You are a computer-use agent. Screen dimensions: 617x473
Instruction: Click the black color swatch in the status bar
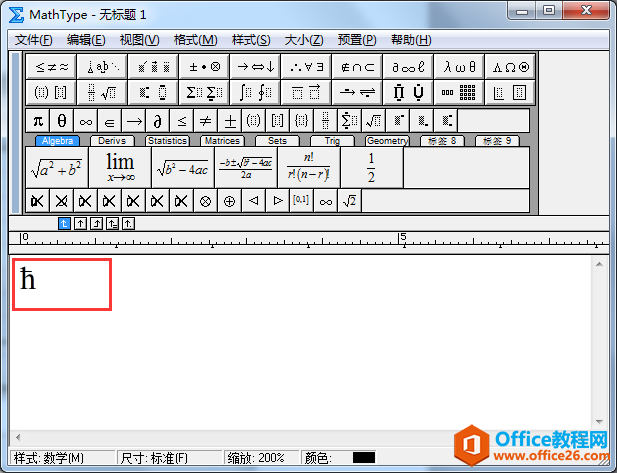point(364,458)
